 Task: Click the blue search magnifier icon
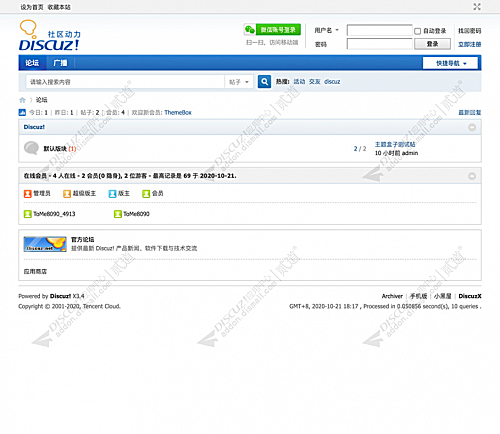tap(264, 82)
